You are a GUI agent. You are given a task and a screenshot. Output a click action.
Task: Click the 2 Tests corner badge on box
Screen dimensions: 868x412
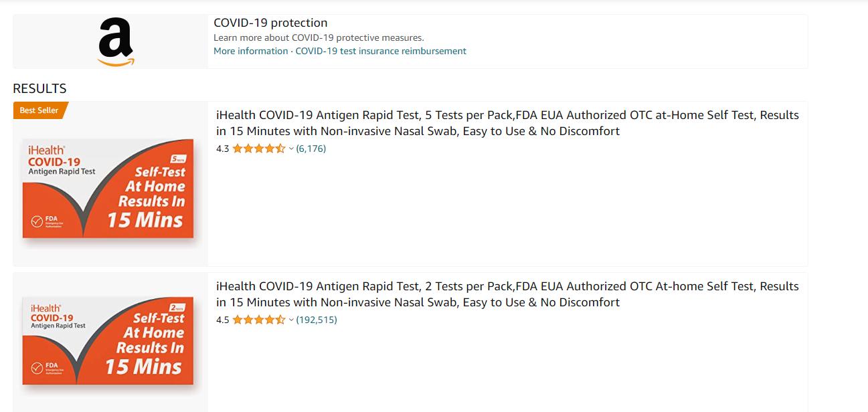(x=177, y=307)
